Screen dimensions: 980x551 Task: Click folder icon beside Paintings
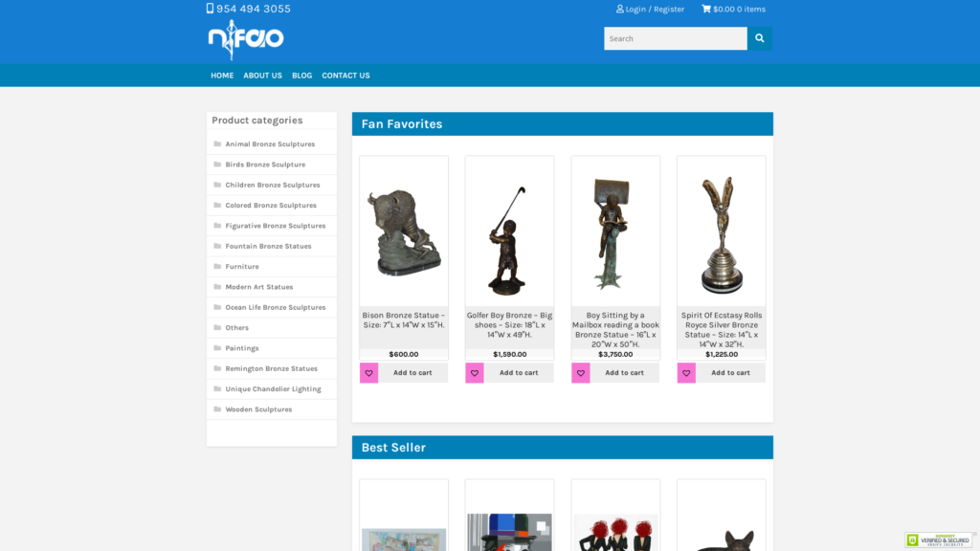click(217, 348)
